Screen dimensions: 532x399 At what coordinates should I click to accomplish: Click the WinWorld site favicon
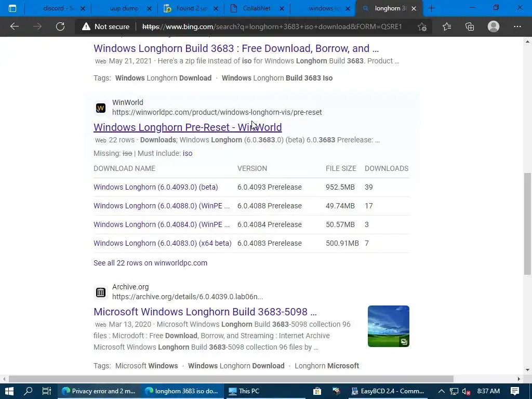click(x=100, y=108)
